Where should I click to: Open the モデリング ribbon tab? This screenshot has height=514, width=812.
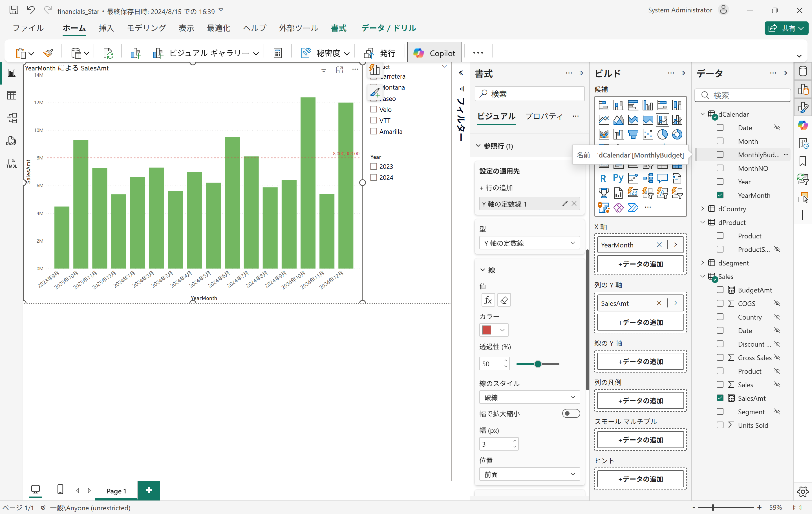click(146, 28)
